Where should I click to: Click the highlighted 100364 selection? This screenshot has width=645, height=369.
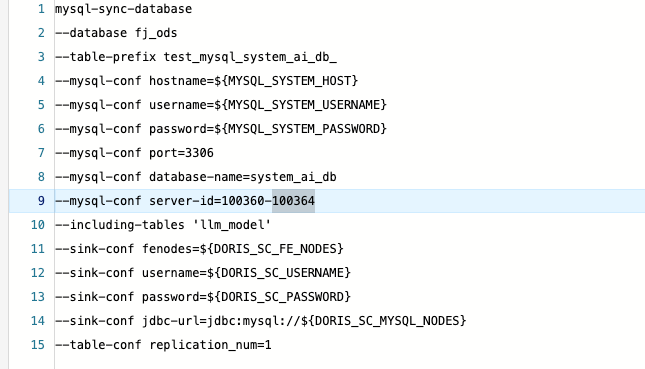(x=293, y=201)
